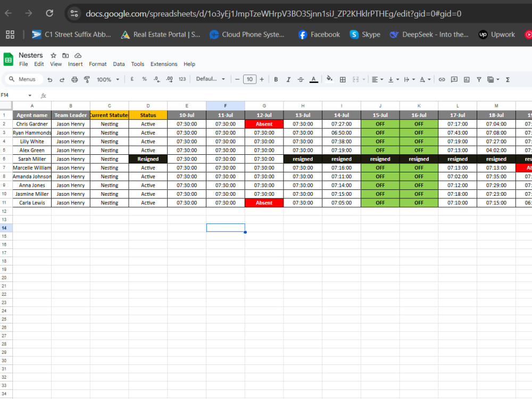Click the browser back arrow
The height and width of the screenshot is (399, 532).
point(8,13)
